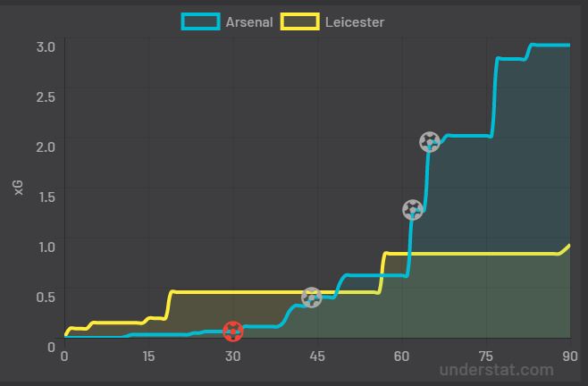Image resolution: width=588 pixels, height=386 pixels.
Task: Click the cyan Arsenal legend color box
Action: click(x=201, y=21)
